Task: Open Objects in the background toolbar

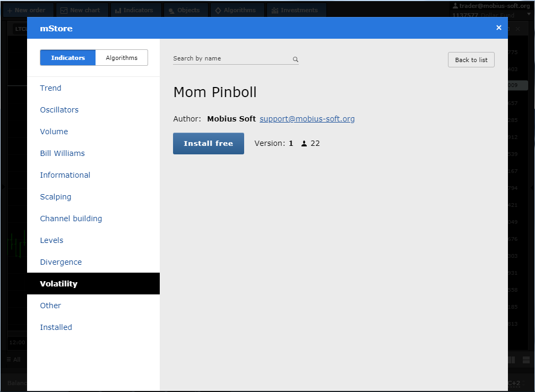Action: pos(186,10)
